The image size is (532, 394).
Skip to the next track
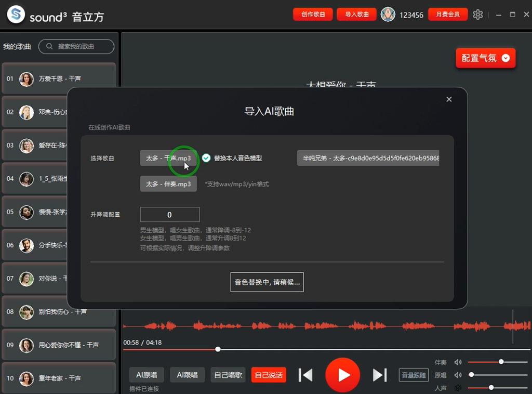[x=380, y=375]
